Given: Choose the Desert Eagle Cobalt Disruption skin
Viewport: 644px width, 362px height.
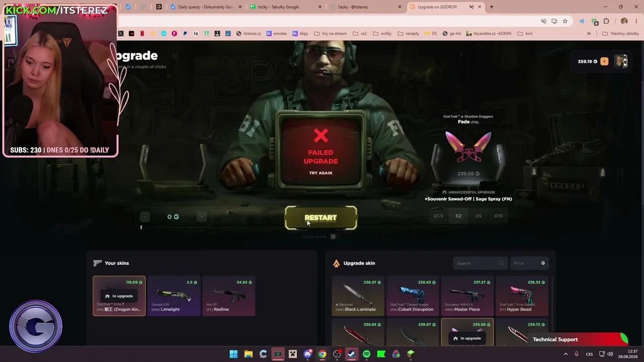Looking at the screenshot, I should click(413, 296).
